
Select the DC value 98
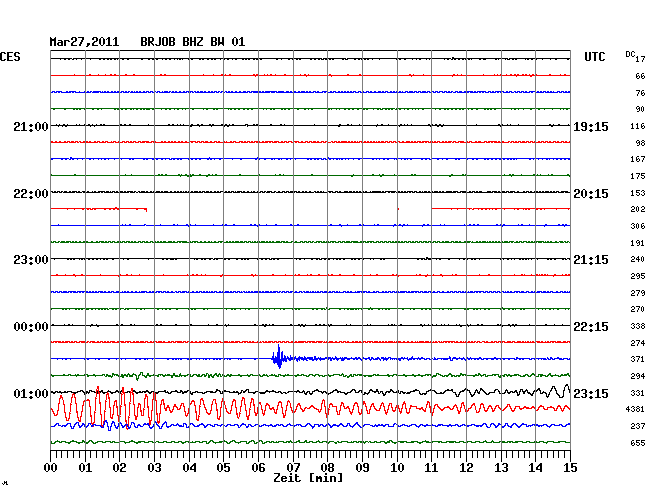pos(640,143)
